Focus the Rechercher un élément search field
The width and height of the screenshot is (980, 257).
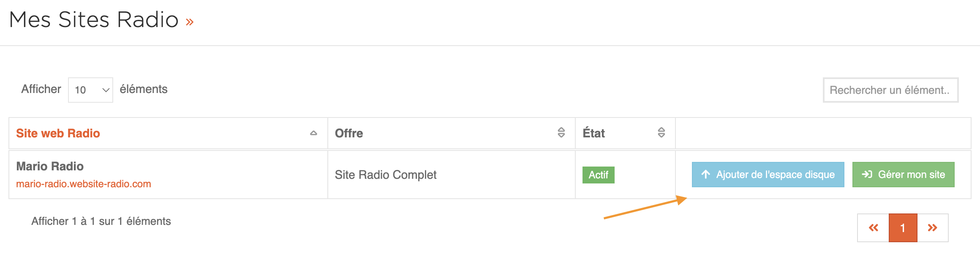pyautogui.click(x=890, y=90)
